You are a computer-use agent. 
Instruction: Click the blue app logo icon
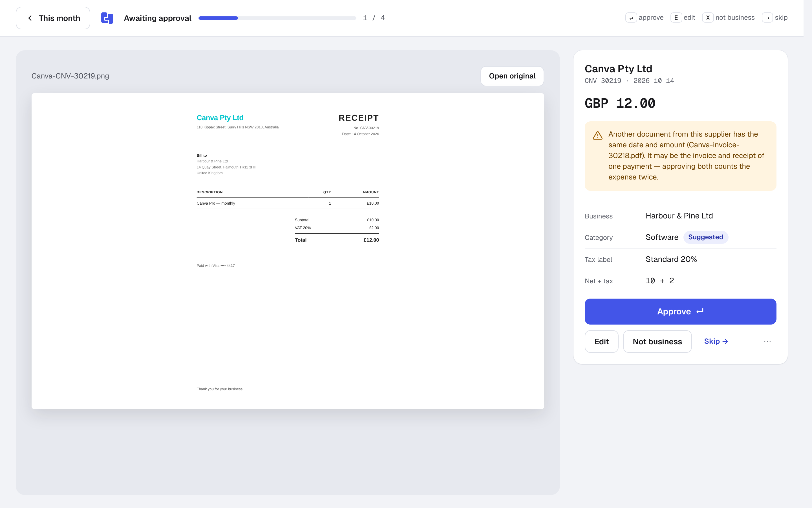107,18
